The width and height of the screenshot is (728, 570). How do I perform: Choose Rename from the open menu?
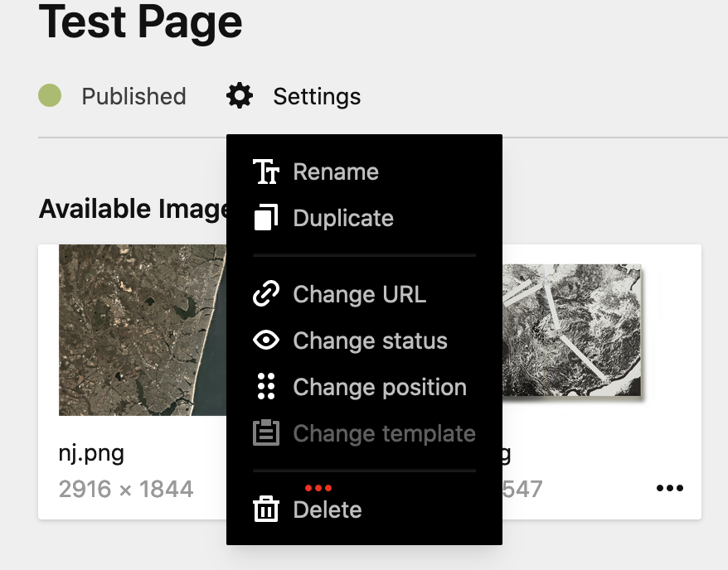[x=335, y=171]
